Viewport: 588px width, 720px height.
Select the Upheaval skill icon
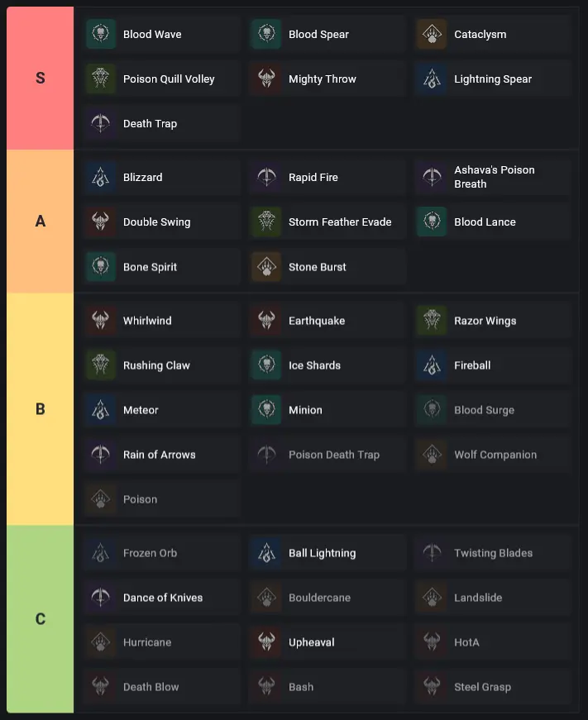(265, 642)
